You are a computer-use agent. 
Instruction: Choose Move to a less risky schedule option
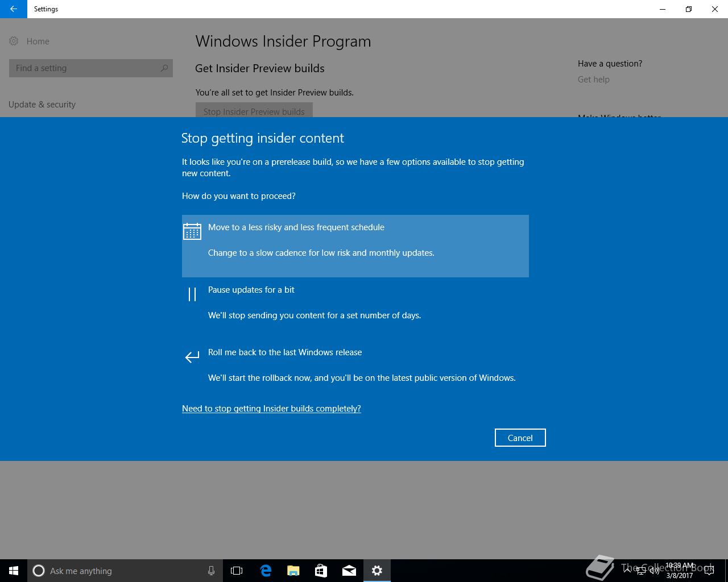tap(355, 246)
